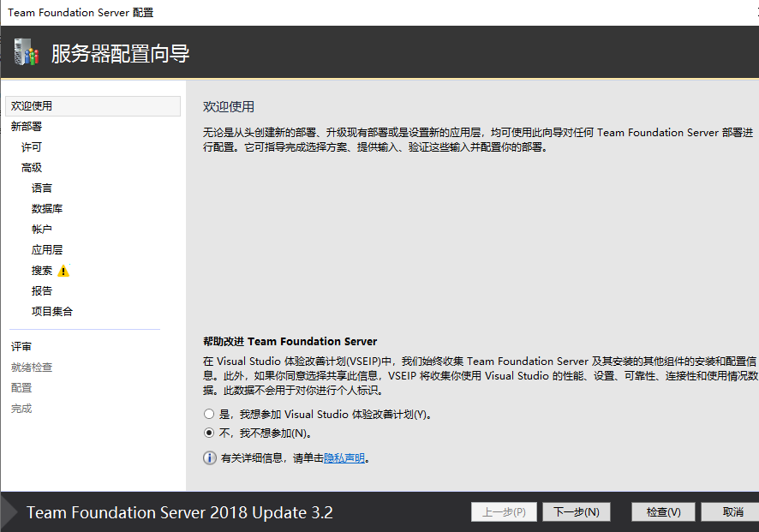Click the 完成 step
759x532 pixels.
point(21,409)
